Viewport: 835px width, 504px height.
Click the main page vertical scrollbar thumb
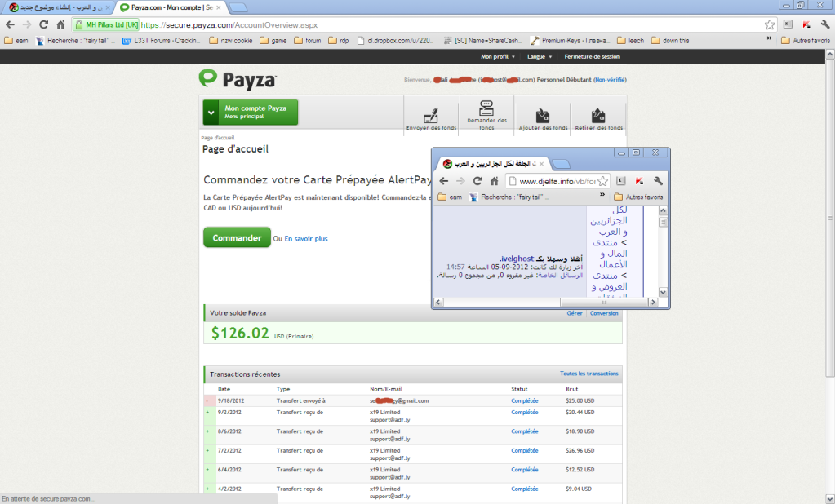[829, 219]
